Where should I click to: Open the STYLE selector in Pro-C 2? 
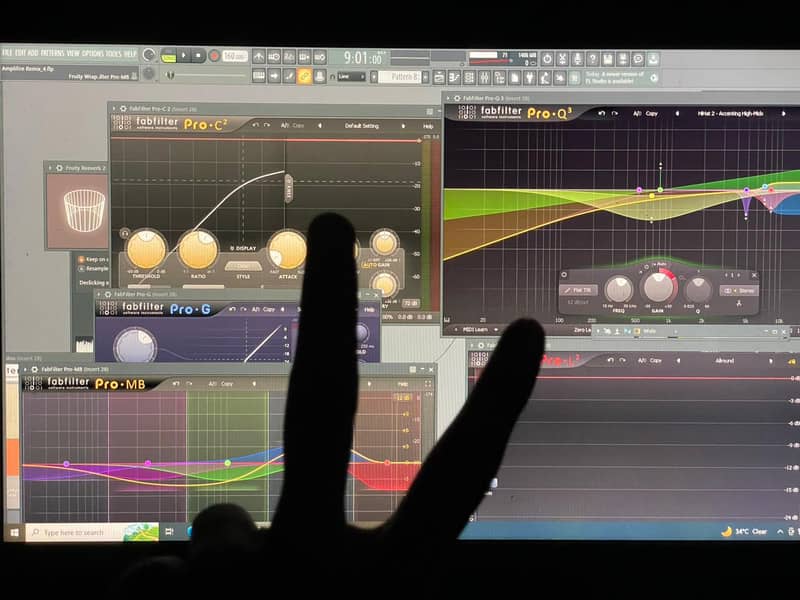coord(243,266)
